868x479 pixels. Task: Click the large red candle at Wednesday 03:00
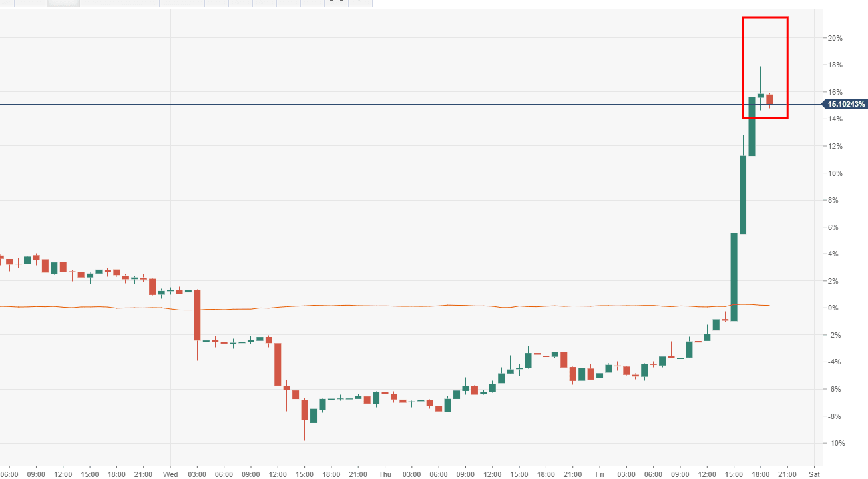[197, 314]
